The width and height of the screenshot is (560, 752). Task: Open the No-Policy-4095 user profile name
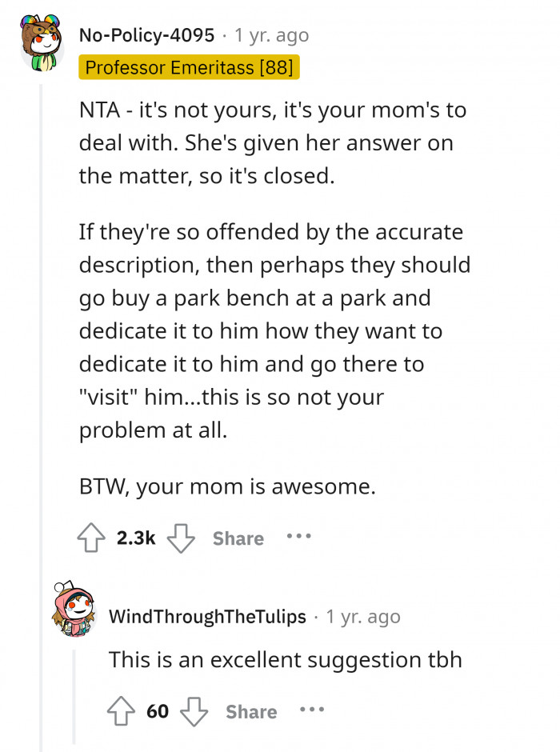pos(146,35)
